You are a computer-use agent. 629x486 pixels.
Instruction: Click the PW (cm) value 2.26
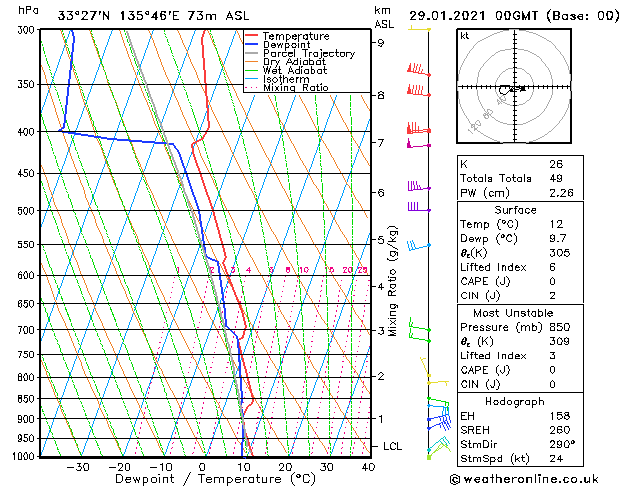[561, 192]
